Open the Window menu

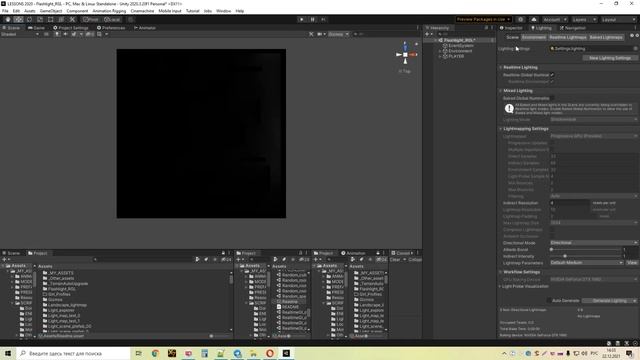tap(223, 11)
